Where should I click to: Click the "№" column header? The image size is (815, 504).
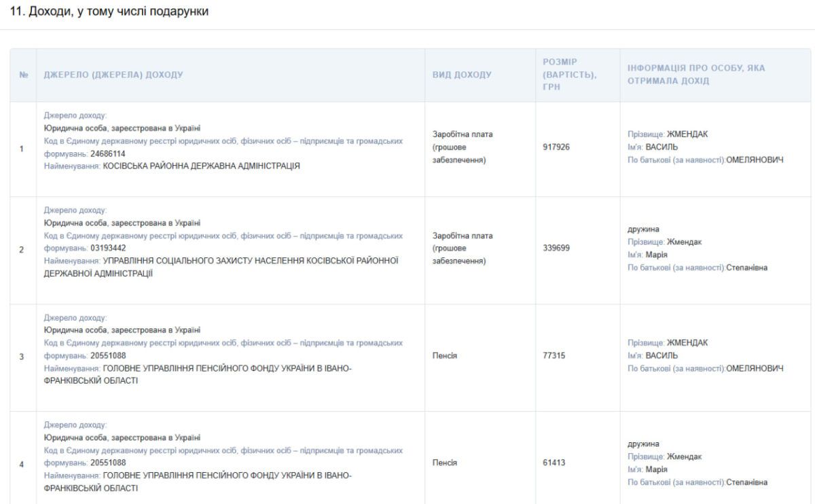23,75
